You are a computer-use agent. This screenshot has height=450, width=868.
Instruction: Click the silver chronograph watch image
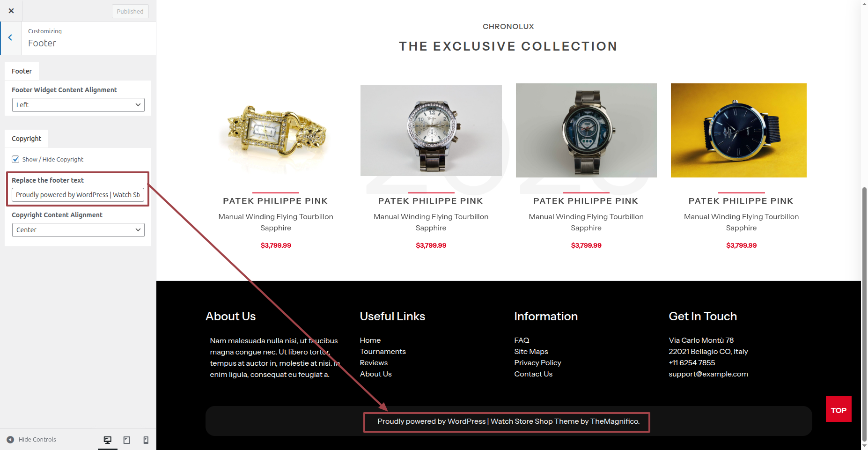(x=431, y=130)
